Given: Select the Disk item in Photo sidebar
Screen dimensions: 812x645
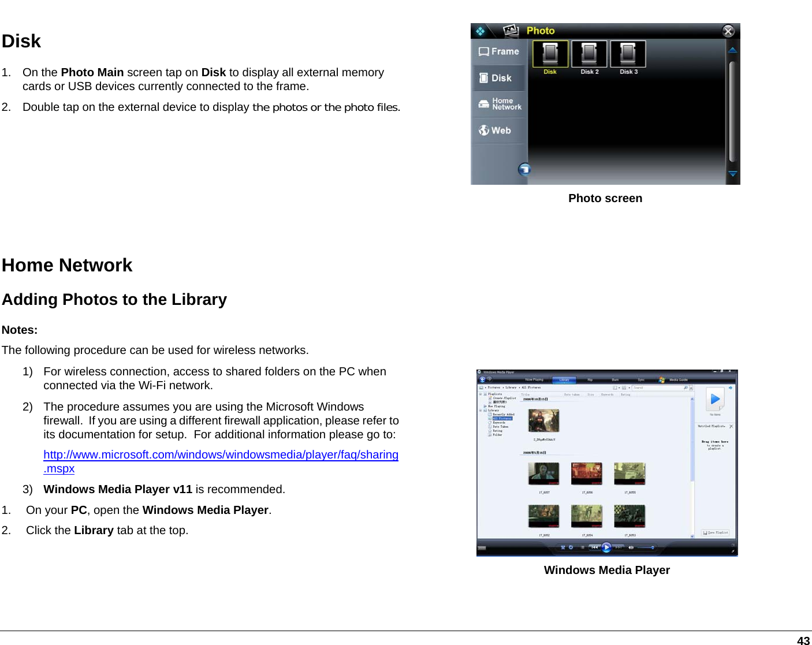Looking at the screenshot, I should (x=499, y=78).
